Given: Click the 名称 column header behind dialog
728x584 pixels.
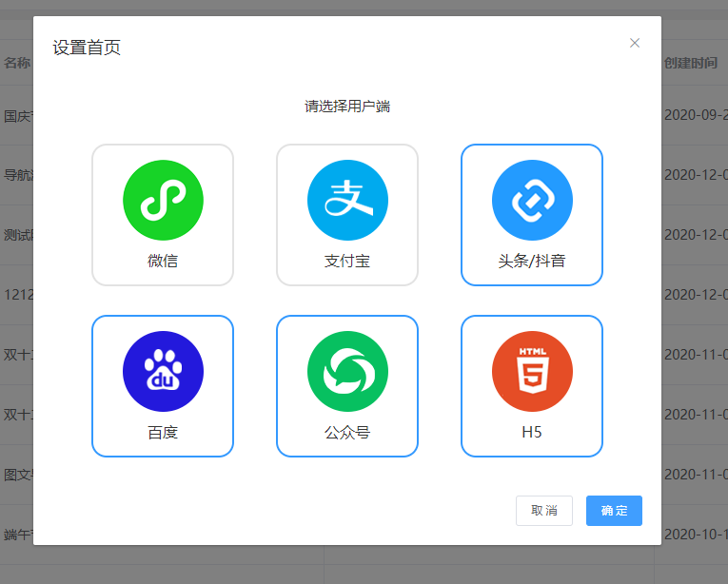Looking at the screenshot, I should (17, 63).
